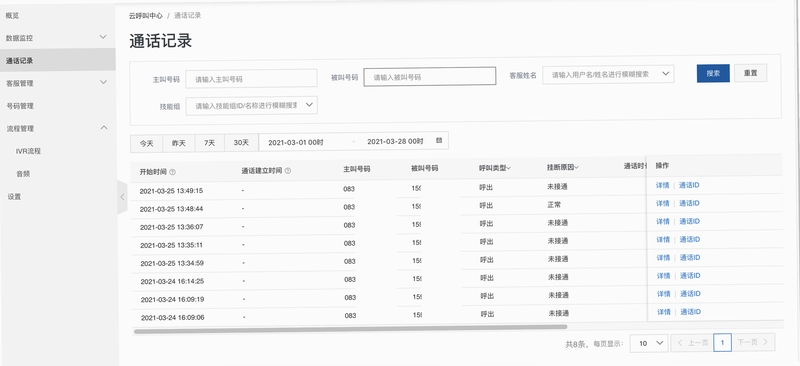Click 通话ID for the 16:09:06 call
Screen dimensions: 800x366
[691, 312]
